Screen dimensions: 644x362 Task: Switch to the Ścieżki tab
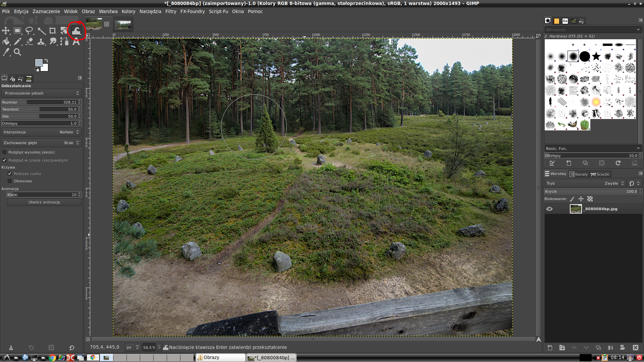pyautogui.click(x=600, y=174)
